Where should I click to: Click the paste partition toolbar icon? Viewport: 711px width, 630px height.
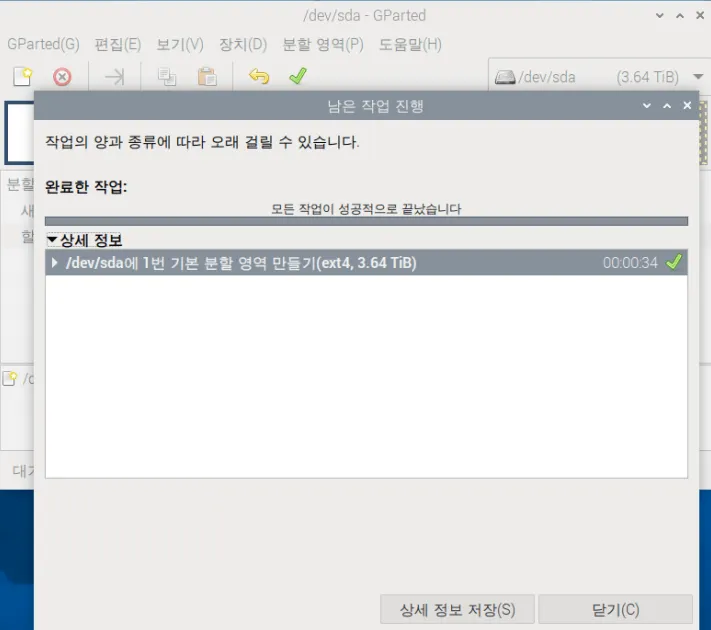207,76
